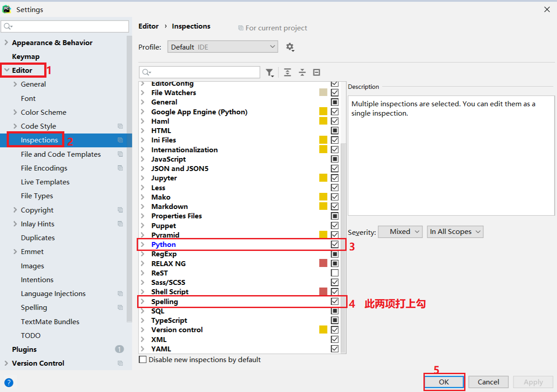The height and width of the screenshot is (392, 557).
Task: Click the OK button
Action: tap(444, 382)
